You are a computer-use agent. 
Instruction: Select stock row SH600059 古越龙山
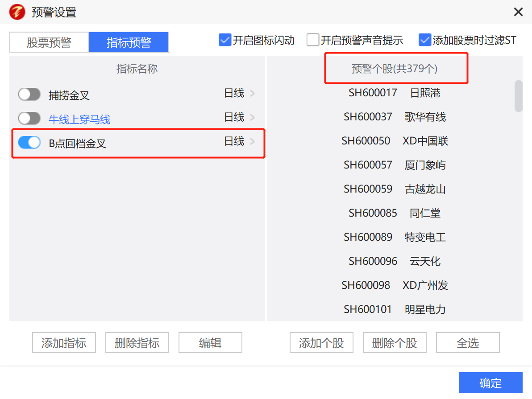pos(395,189)
